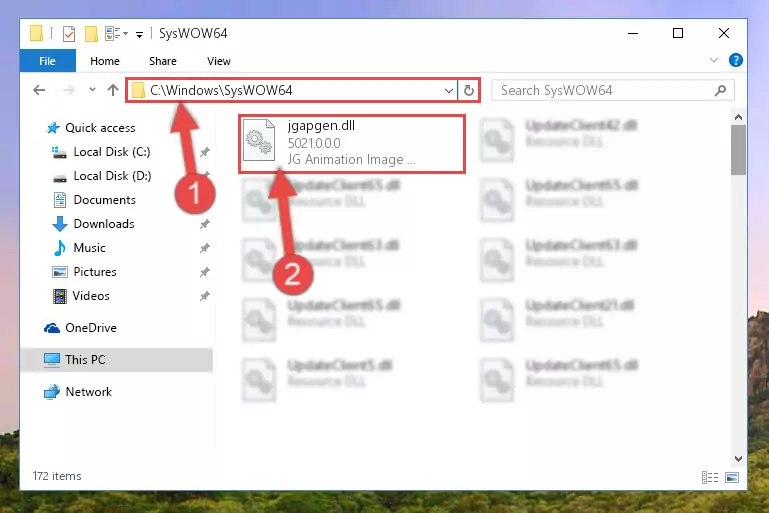
Task: Click the pin icon next to Pictures
Action: (x=205, y=272)
